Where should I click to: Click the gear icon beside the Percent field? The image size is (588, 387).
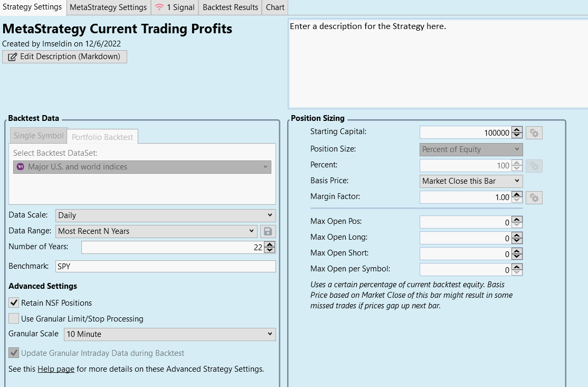coord(534,165)
